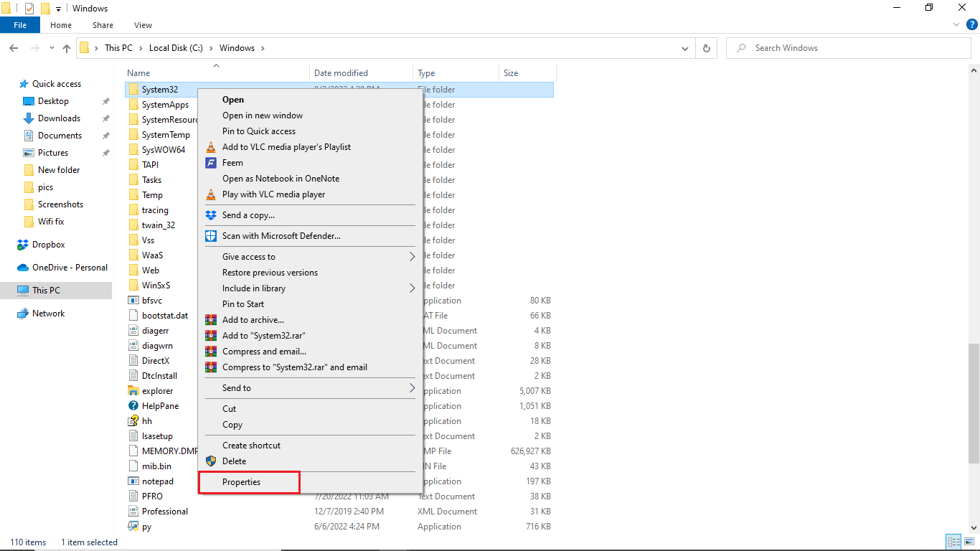Click the HelpPane file icon

(133, 406)
